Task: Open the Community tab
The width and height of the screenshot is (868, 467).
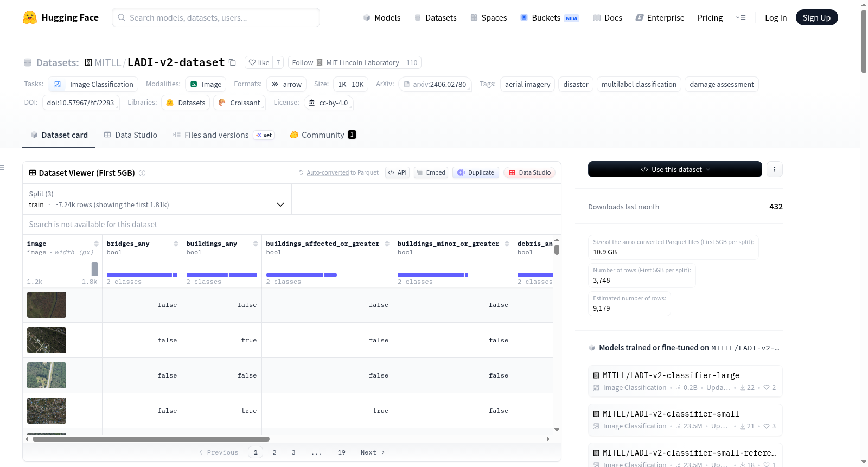Action: (323, 135)
